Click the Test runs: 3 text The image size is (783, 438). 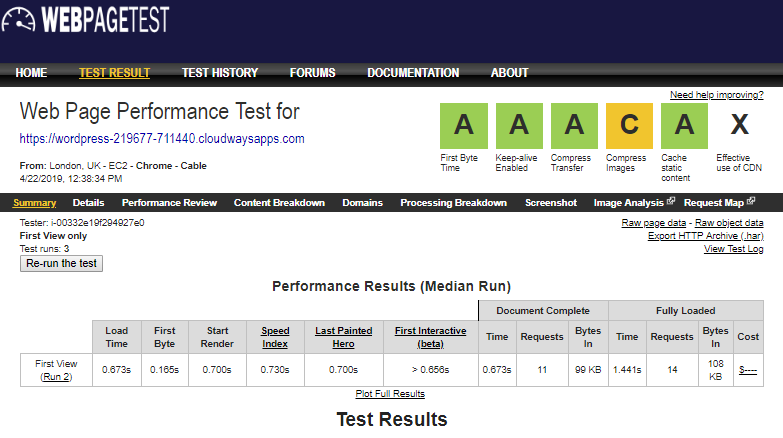44,249
